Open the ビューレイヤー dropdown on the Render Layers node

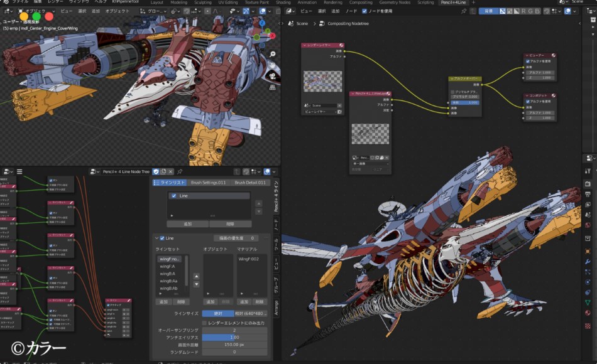[319, 113]
